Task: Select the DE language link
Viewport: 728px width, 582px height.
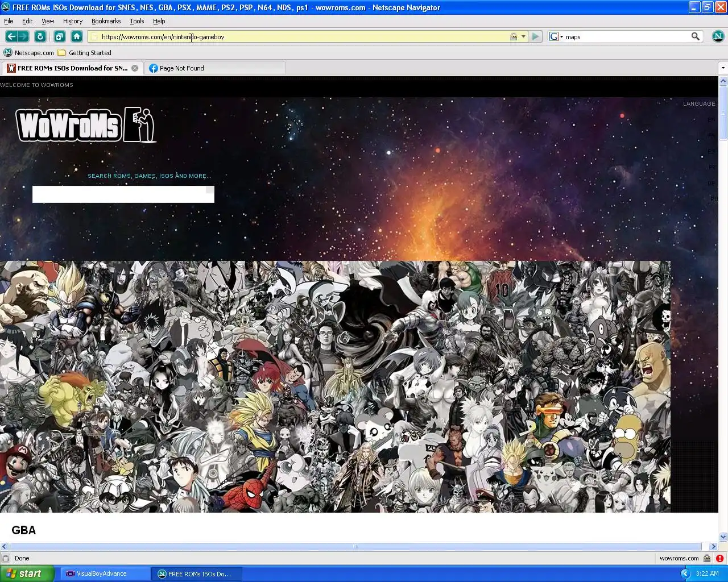Action: click(x=712, y=183)
